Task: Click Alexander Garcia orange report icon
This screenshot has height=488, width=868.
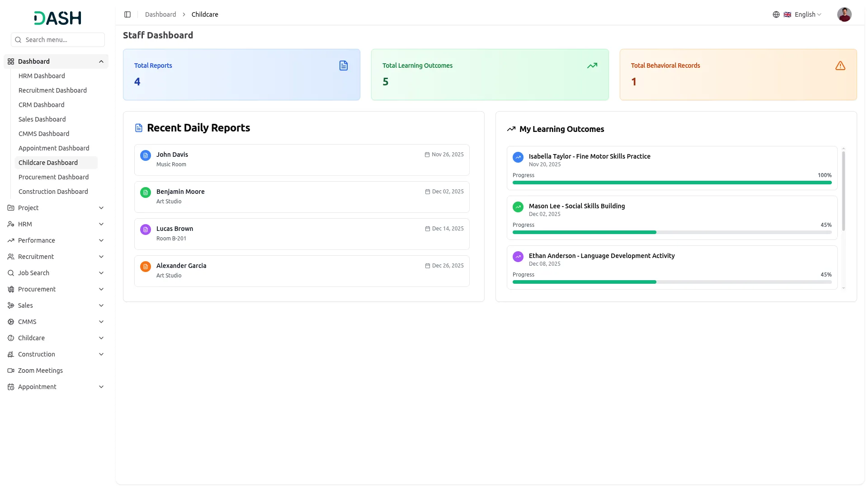Action: pos(145,267)
